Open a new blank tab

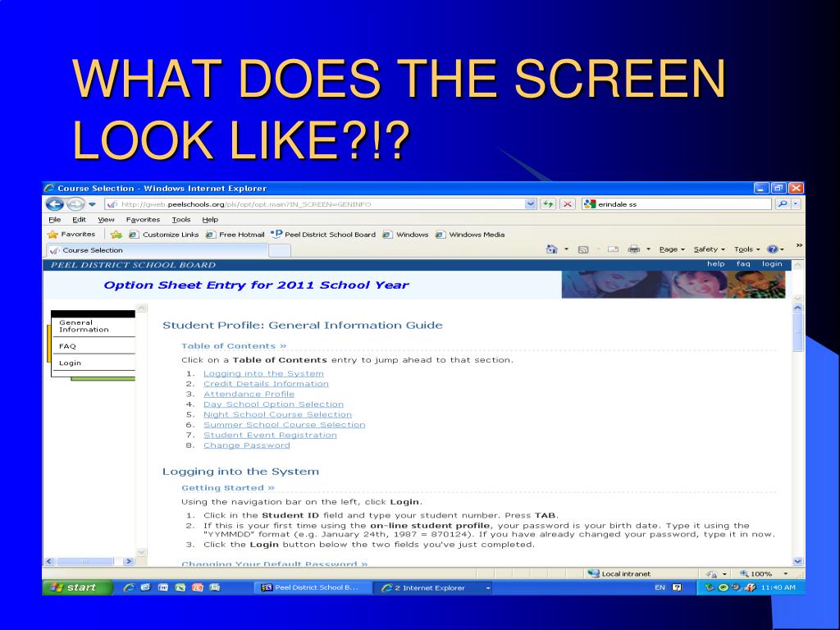pyautogui.click(x=279, y=251)
